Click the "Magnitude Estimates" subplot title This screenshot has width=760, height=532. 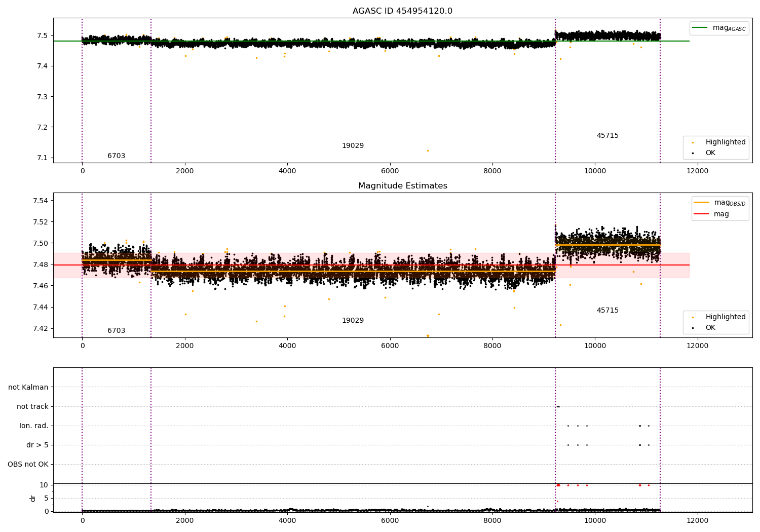[x=402, y=186]
